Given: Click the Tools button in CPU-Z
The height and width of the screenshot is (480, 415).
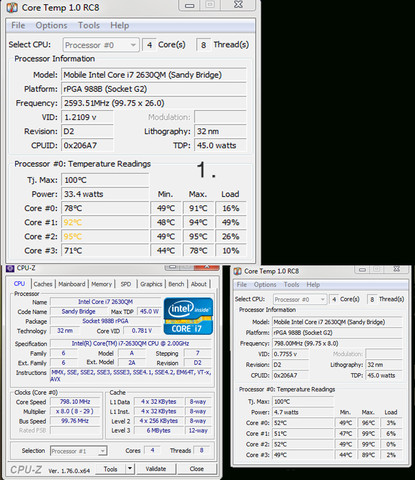Looking at the screenshot, I should click(x=110, y=469).
